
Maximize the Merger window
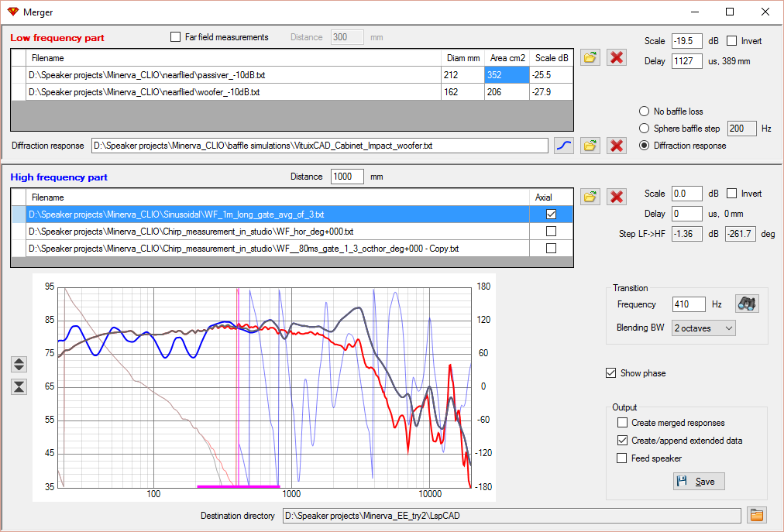(x=730, y=12)
